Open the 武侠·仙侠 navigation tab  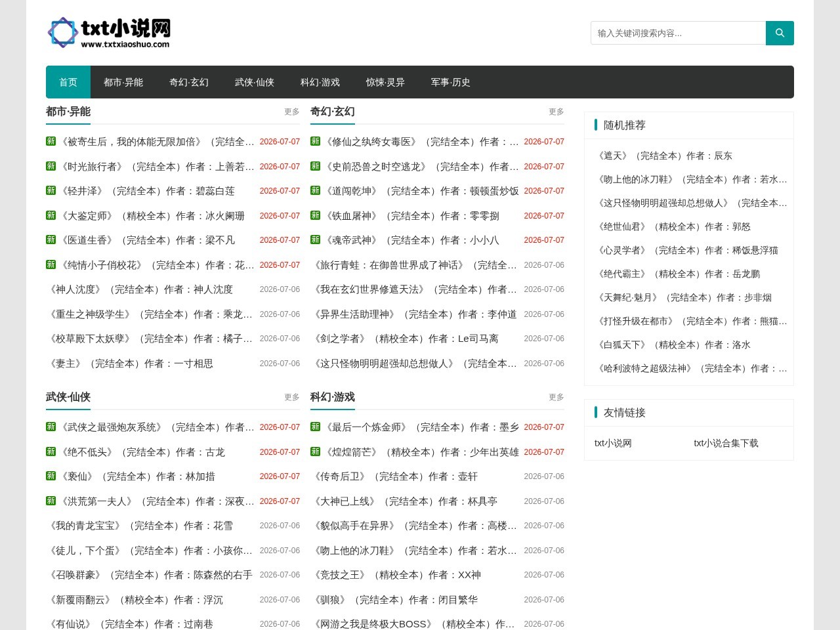(x=255, y=82)
